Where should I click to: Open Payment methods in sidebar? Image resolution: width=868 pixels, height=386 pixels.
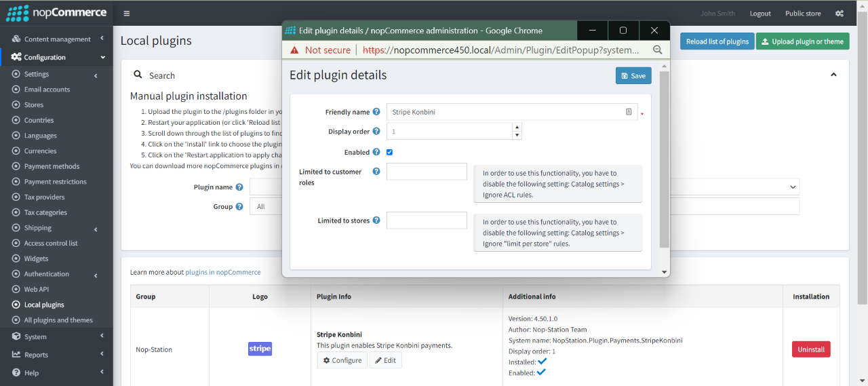point(52,166)
